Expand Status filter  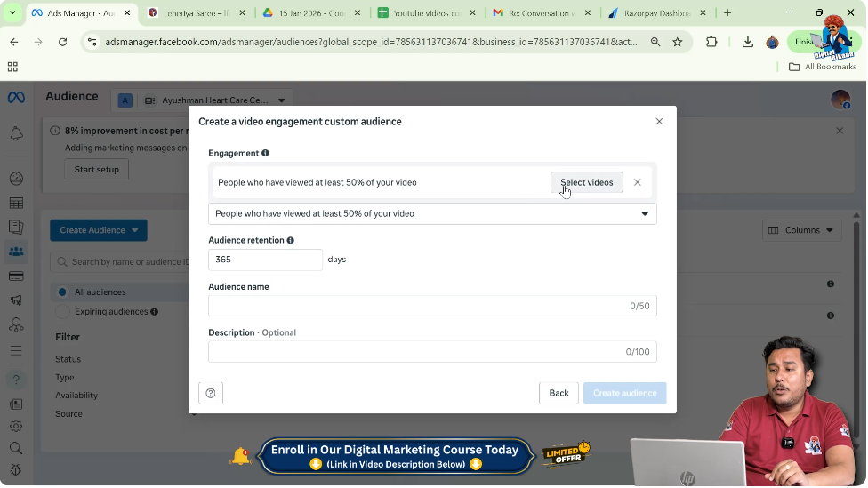click(68, 360)
